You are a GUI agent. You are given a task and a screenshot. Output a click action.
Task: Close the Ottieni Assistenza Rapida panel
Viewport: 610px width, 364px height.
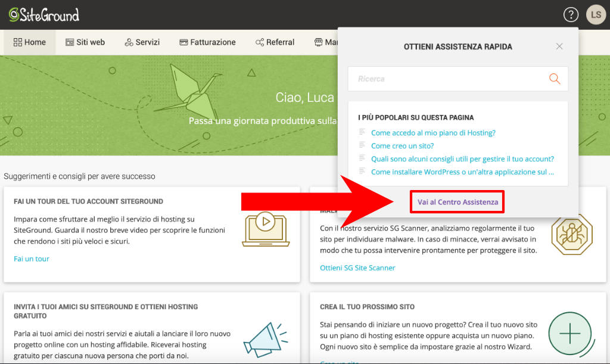coord(559,46)
